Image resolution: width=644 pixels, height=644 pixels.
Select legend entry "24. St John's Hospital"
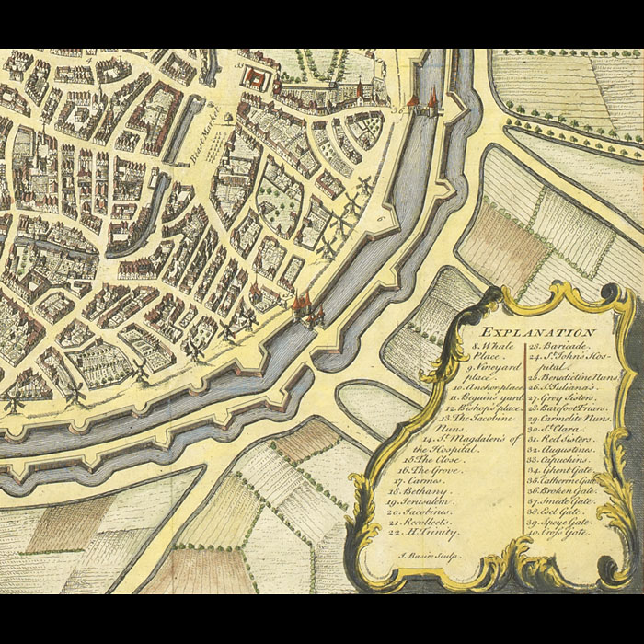click(569, 362)
